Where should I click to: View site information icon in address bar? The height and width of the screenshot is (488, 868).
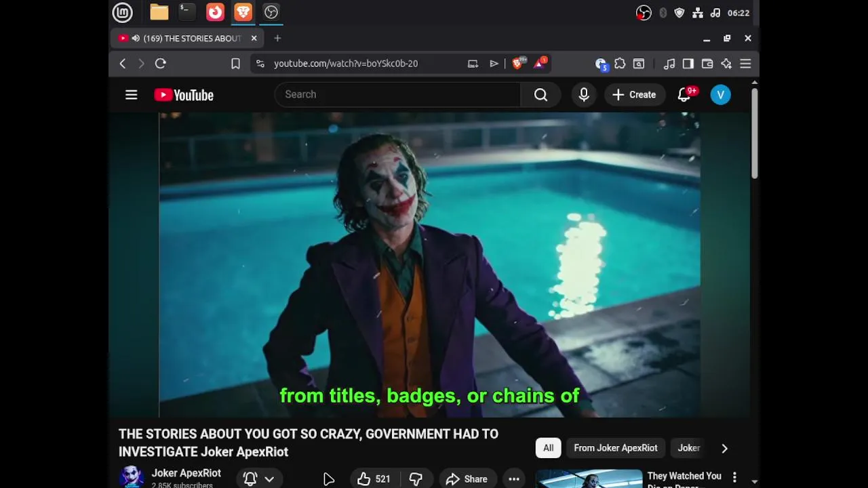[x=260, y=64]
